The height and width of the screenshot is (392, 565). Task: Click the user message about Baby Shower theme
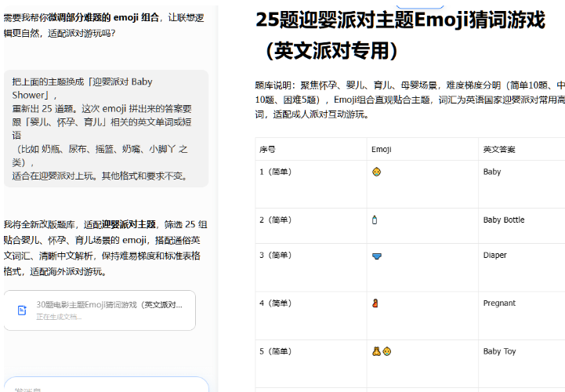coord(107,129)
